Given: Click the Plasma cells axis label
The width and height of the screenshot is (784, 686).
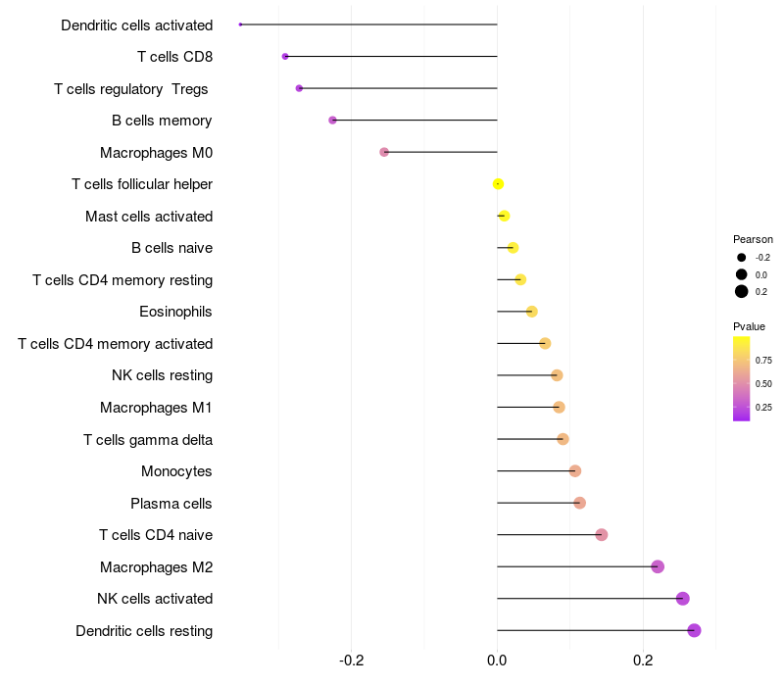Looking at the screenshot, I should point(171,504).
